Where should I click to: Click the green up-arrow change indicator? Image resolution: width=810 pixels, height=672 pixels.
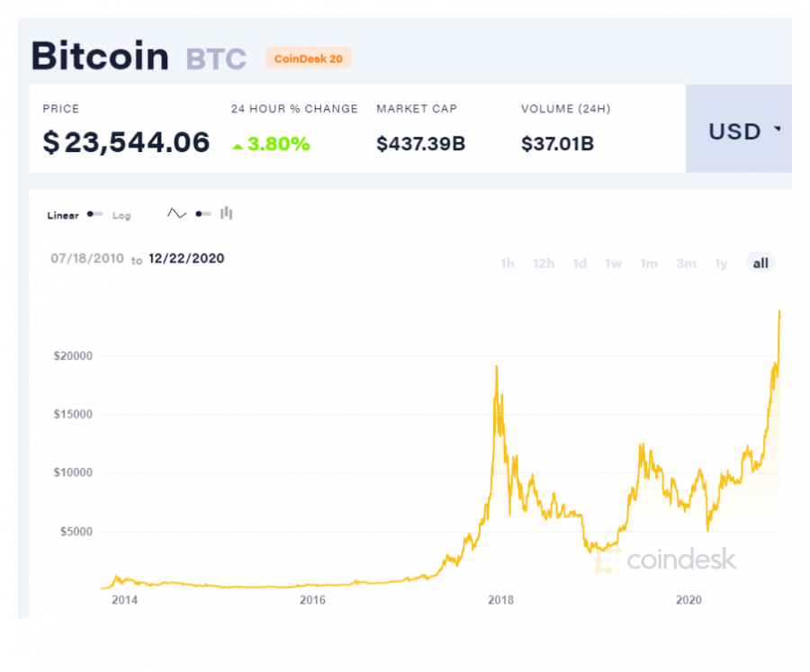pos(237,147)
